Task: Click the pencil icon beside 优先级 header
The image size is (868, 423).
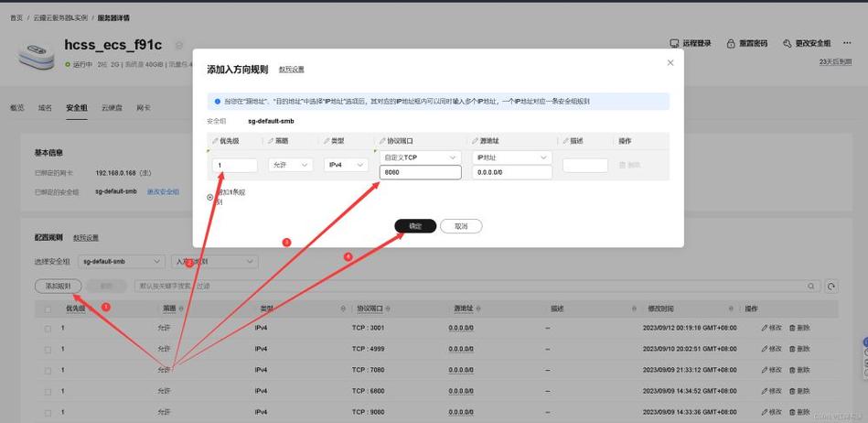Action: (215, 141)
